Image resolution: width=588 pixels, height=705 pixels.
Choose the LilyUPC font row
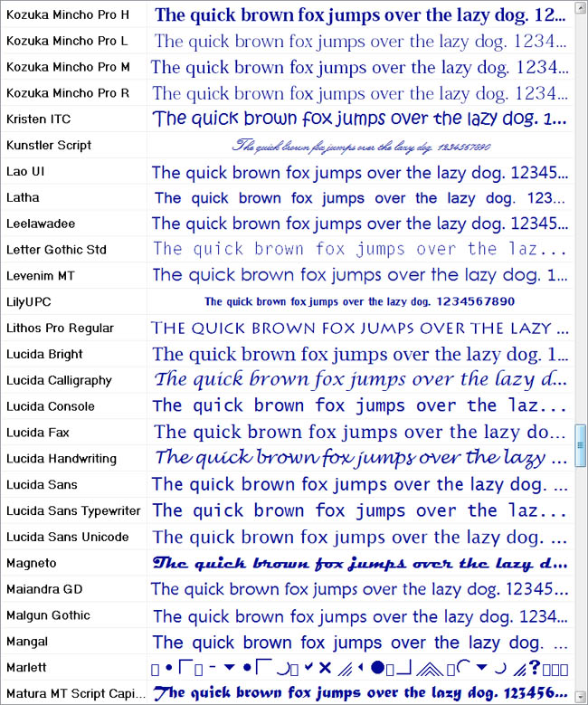[288, 301]
